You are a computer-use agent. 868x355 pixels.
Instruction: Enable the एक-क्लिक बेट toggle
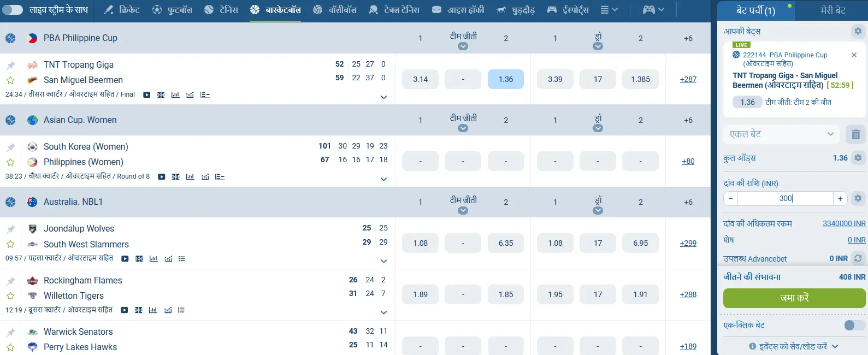pyautogui.click(x=854, y=326)
